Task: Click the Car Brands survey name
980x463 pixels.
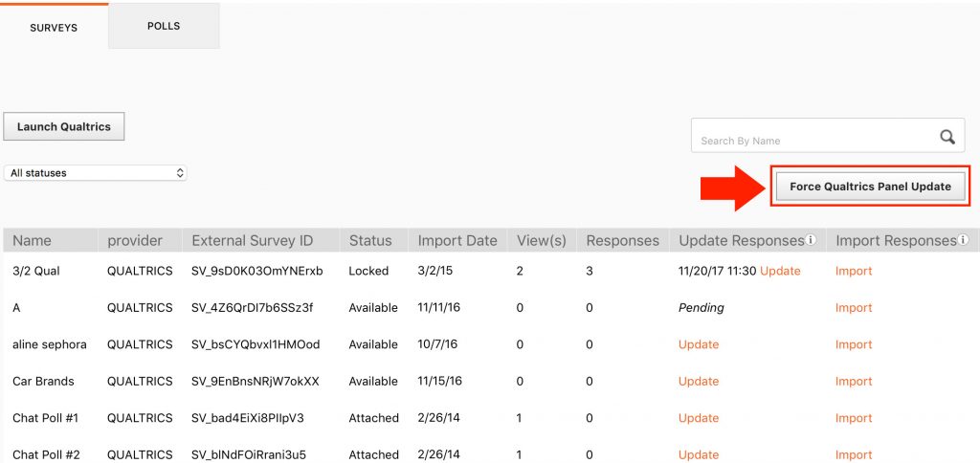Action: (x=43, y=381)
